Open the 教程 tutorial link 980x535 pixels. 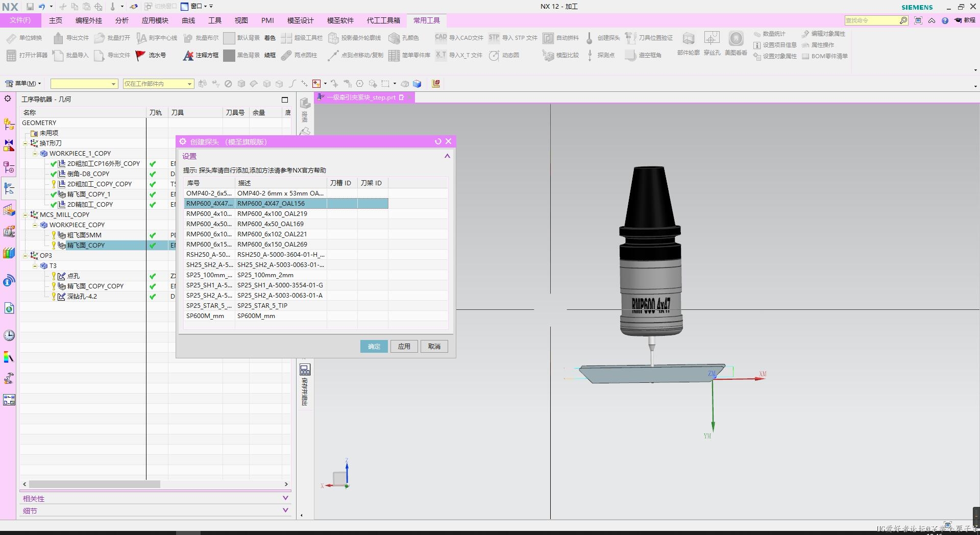[965, 20]
